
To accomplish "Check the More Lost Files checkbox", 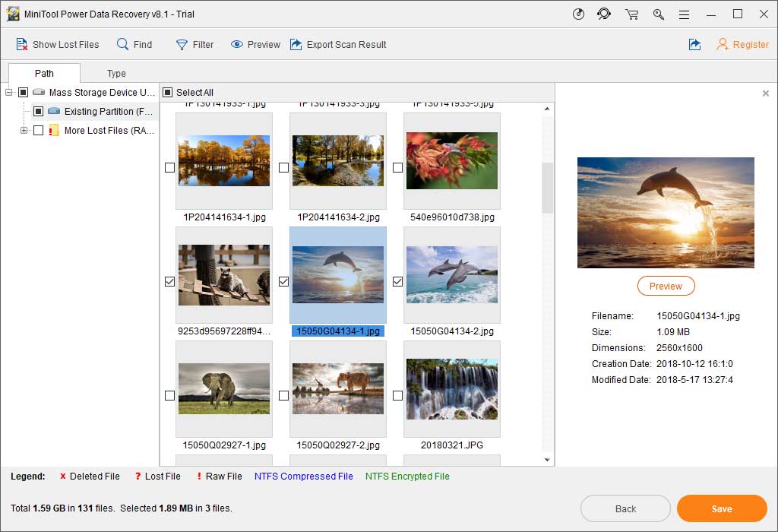I will (x=38, y=131).
